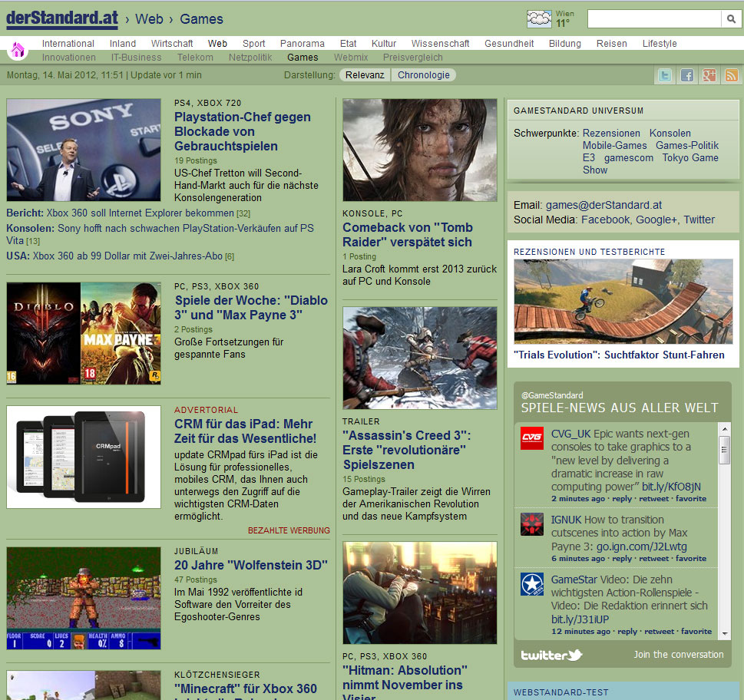Click Join the conversation in Twitter widget
Viewport: 744px width, 700px height.
pyautogui.click(x=679, y=655)
